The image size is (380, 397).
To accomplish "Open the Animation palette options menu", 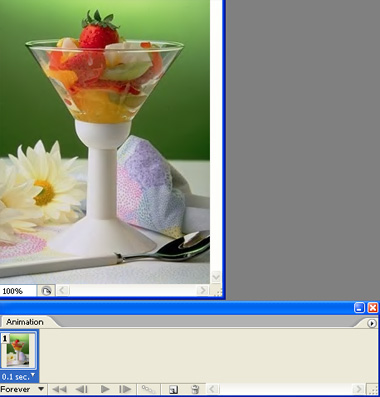I will pos(372,323).
